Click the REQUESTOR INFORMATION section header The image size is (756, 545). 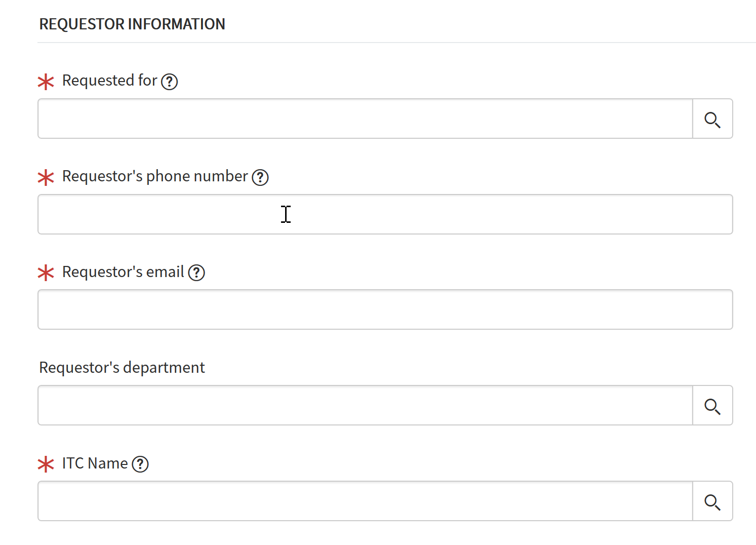coord(132,24)
